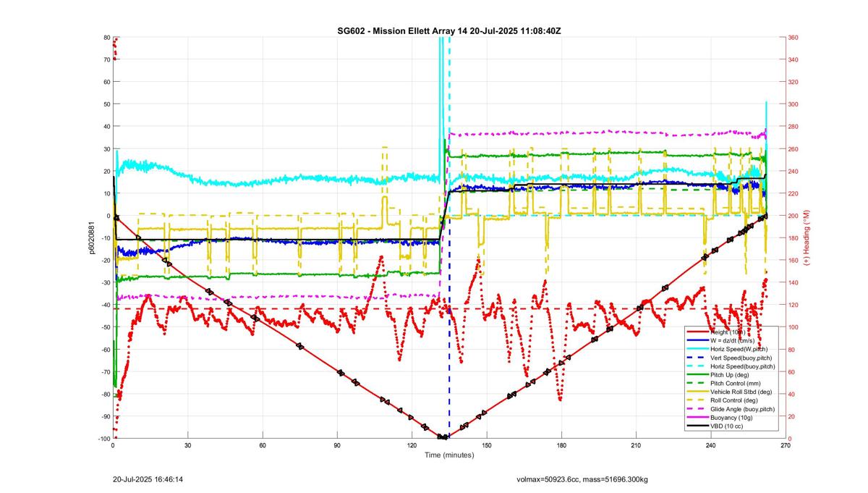Select the left axis tick label "-50"

click(x=104, y=327)
